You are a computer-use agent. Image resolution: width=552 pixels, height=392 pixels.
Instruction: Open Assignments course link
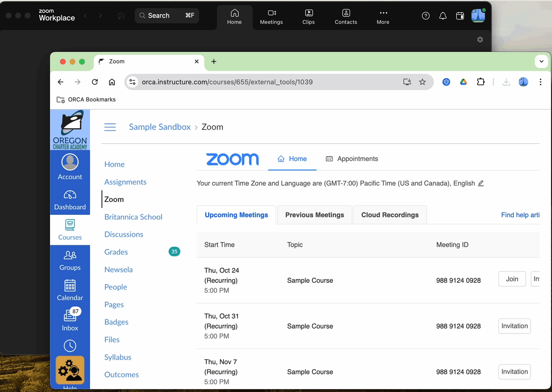pyautogui.click(x=125, y=182)
